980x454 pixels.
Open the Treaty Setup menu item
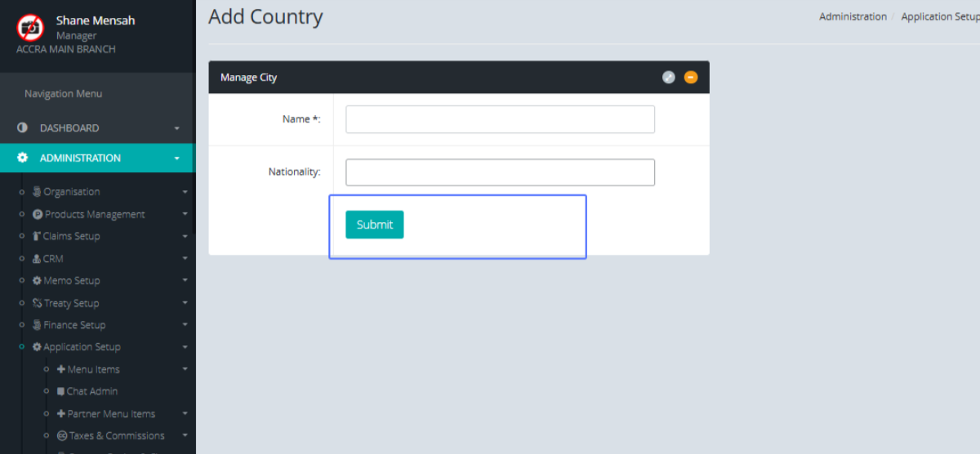coord(70,303)
